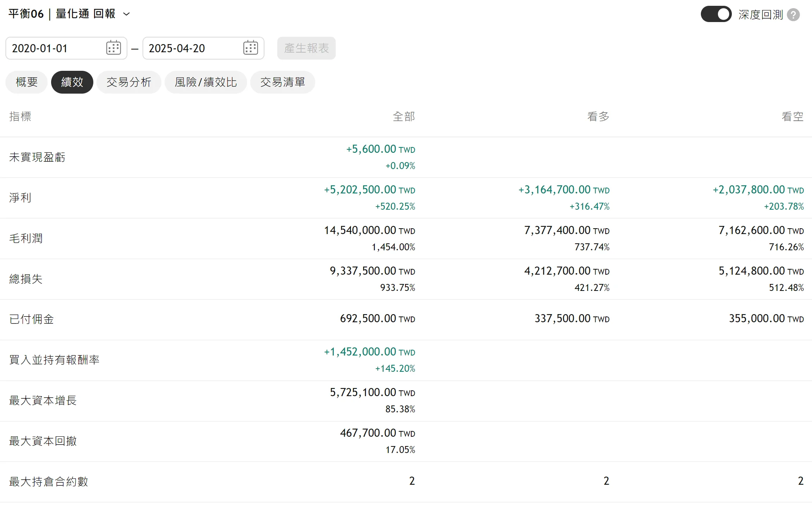This screenshot has height=506, width=812.
Task: Toggle the 深度回測 switch off
Action: click(716, 14)
